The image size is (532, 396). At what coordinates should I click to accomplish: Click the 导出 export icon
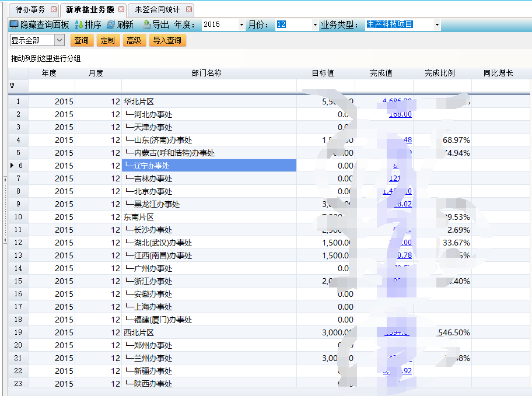(x=146, y=24)
